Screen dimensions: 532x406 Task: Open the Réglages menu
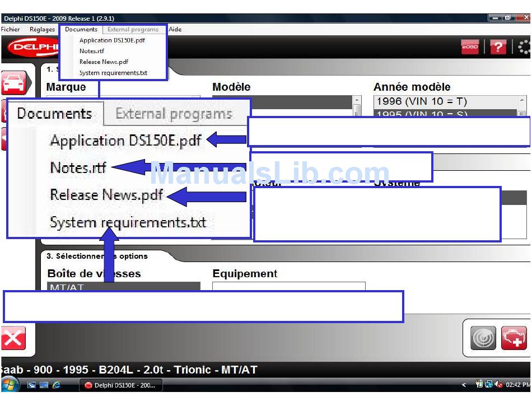pos(42,30)
